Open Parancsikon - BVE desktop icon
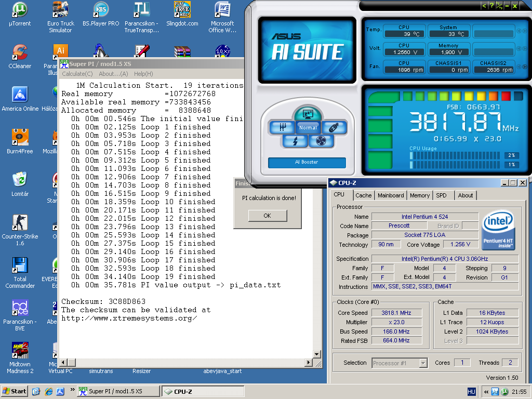The width and height of the screenshot is (532, 399). coord(20,315)
